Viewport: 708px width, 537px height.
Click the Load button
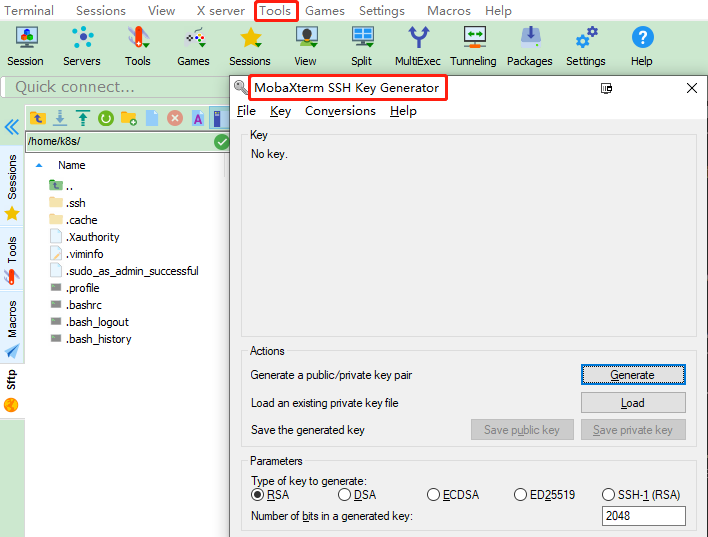(633, 403)
